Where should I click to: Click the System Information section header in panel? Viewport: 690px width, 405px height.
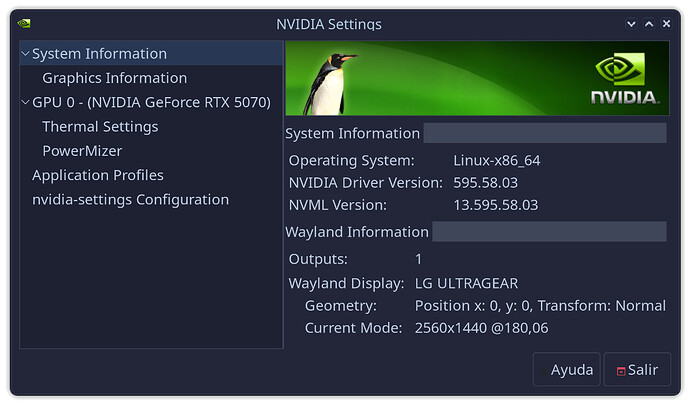tap(352, 133)
